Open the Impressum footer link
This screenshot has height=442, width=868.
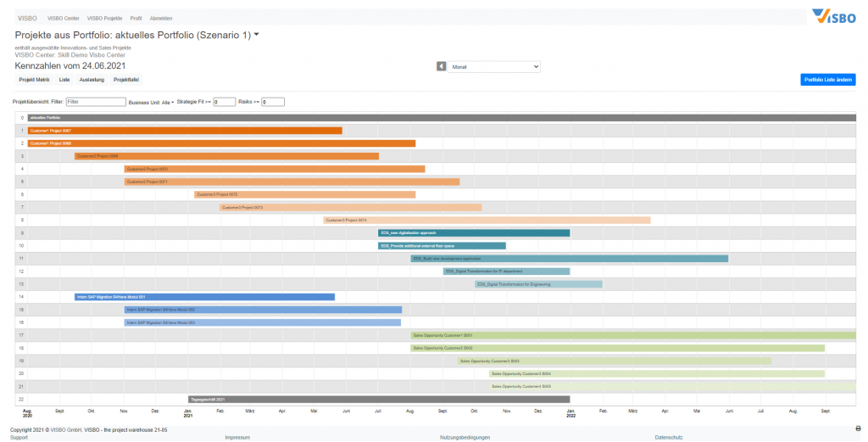point(236,437)
